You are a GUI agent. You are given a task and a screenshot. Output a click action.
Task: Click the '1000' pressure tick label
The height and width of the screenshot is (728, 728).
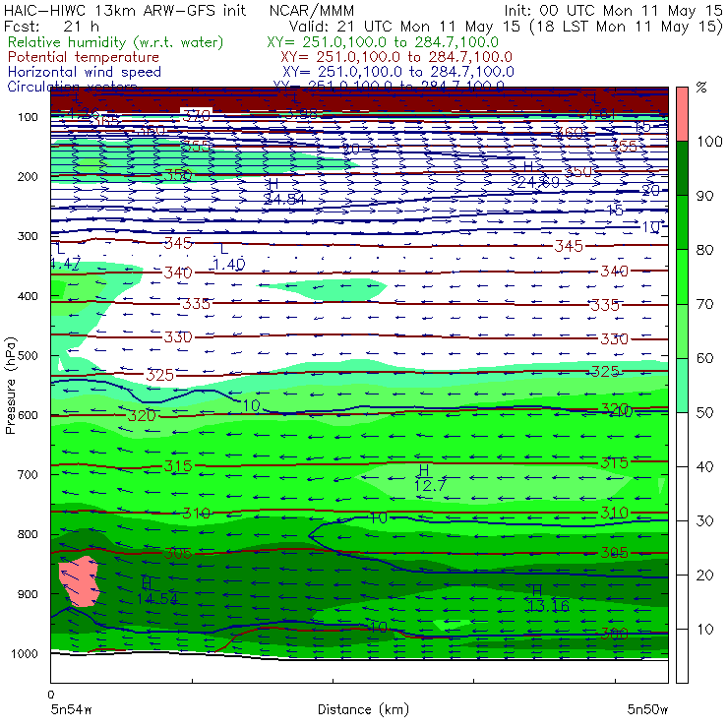(24, 653)
